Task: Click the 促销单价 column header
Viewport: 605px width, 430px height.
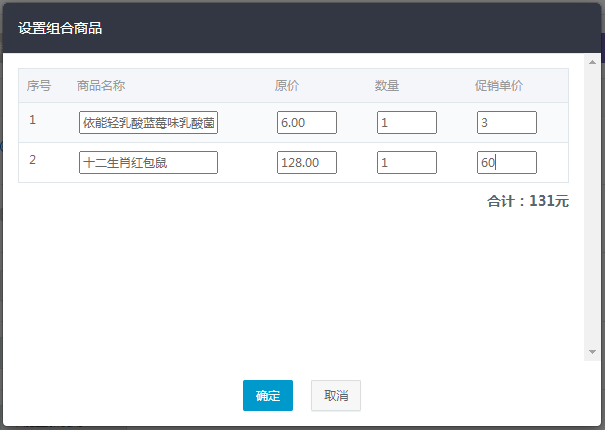Action: tap(499, 86)
